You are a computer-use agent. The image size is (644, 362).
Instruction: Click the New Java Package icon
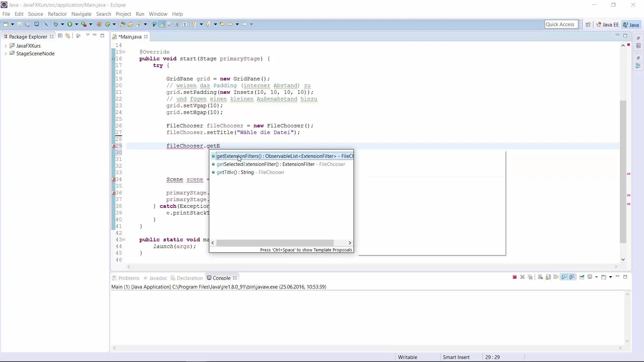(x=99, y=24)
